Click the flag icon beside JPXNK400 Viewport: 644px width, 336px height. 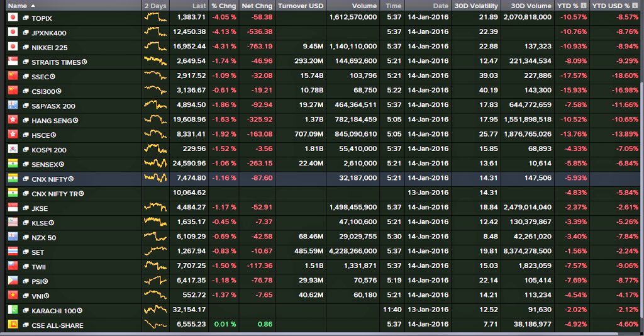tap(13, 32)
